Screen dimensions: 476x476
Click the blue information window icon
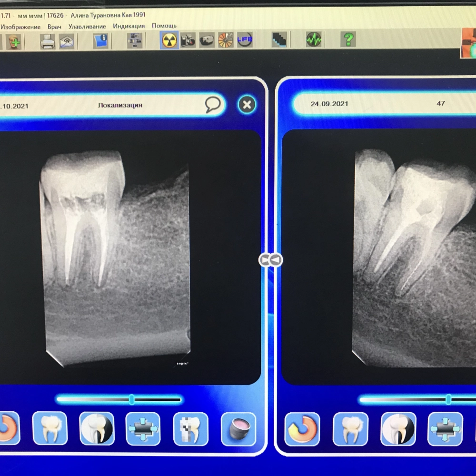tap(100, 41)
